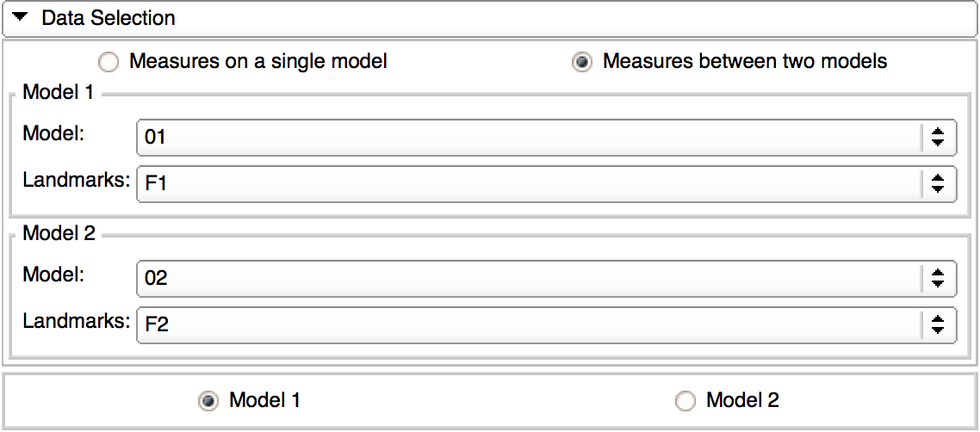Image resolution: width=980 pixels, height=432 pixels.
Task: Open the Landmarks dropdown showing F2
Action: [x=527, y=324]
